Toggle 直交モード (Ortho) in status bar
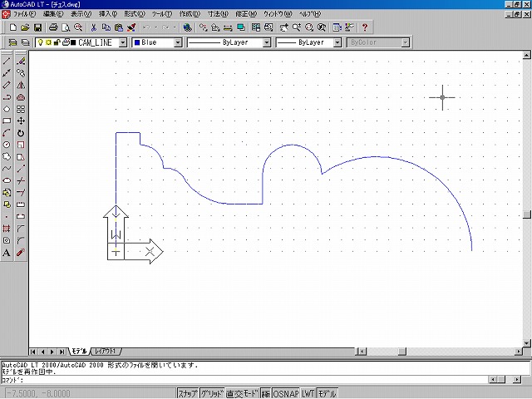This screenshot has height=399, width=532. (x=243, y=393)
